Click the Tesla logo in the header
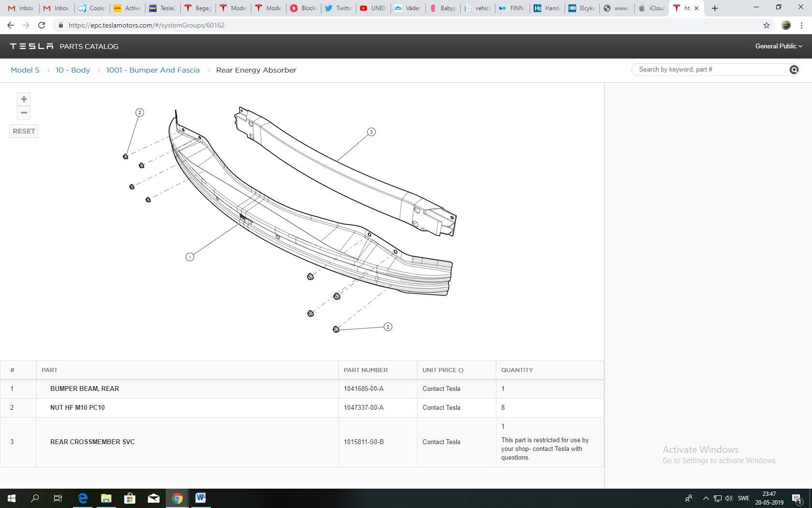Viewport: 812px width, 508px height. tap(32, 46)
